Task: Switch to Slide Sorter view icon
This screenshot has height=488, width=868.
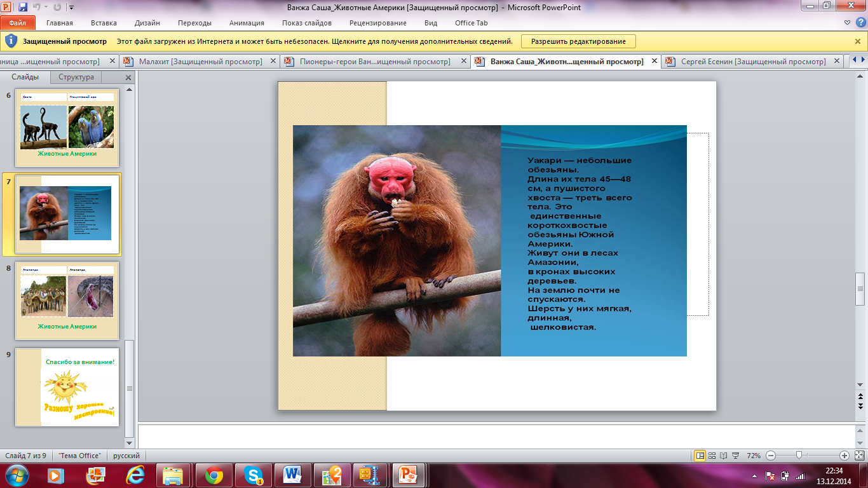Action: coord(712,456)
